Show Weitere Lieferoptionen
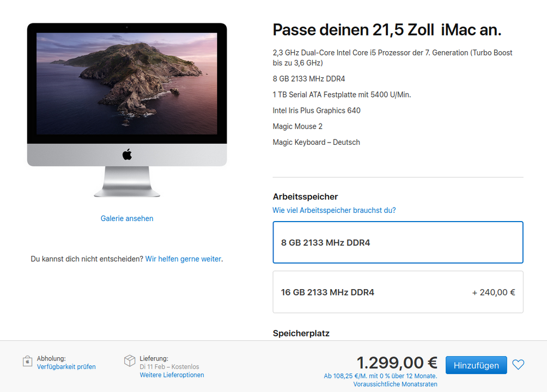Screen dimensions: 547x392 tap(172, 375)
